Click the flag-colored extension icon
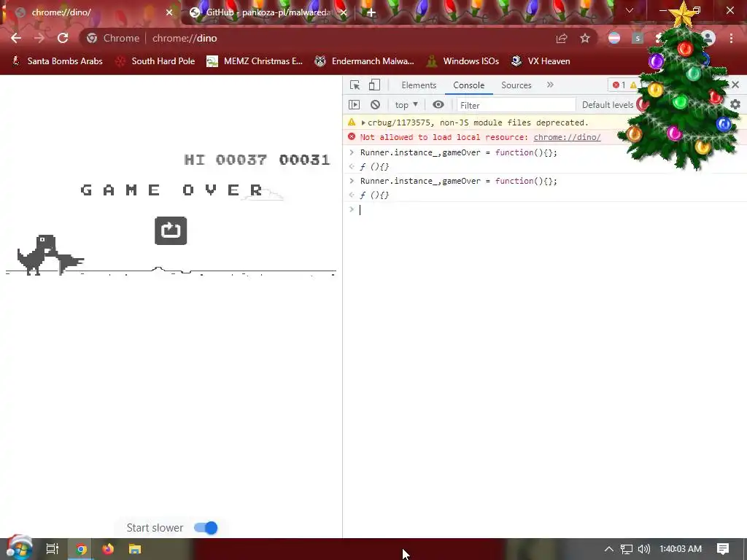The height and width of the screenshot is (560, 747). [x=614, y=38]
